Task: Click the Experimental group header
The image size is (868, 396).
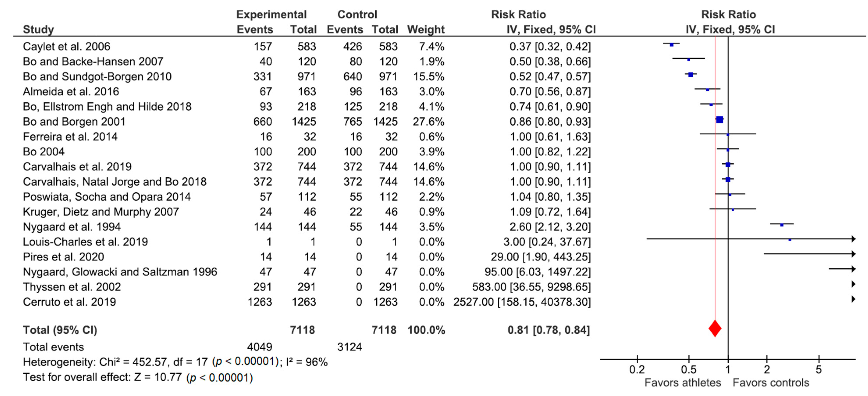Action: [x=271, y=14]
